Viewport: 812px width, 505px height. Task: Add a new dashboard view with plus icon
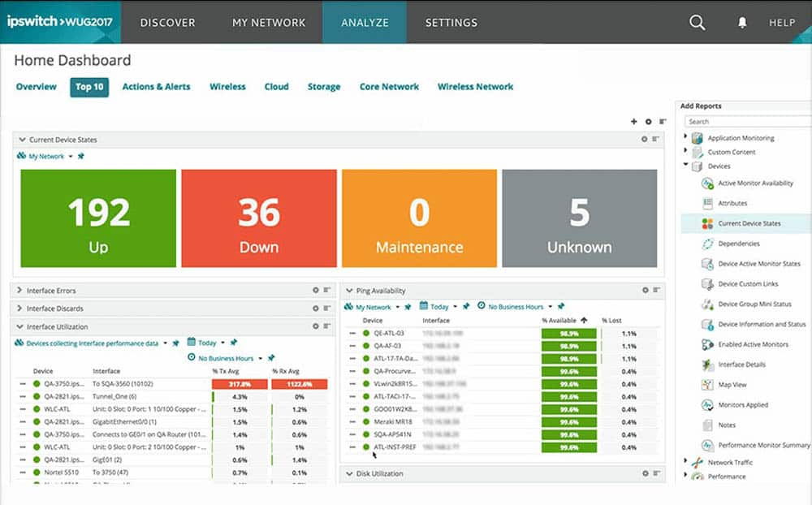(634, 121)
